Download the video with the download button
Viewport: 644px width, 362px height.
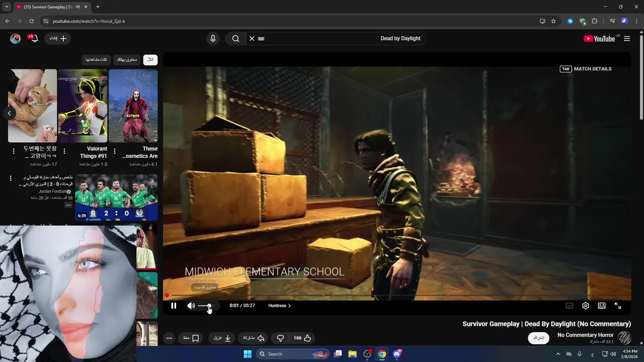[222, 338]
